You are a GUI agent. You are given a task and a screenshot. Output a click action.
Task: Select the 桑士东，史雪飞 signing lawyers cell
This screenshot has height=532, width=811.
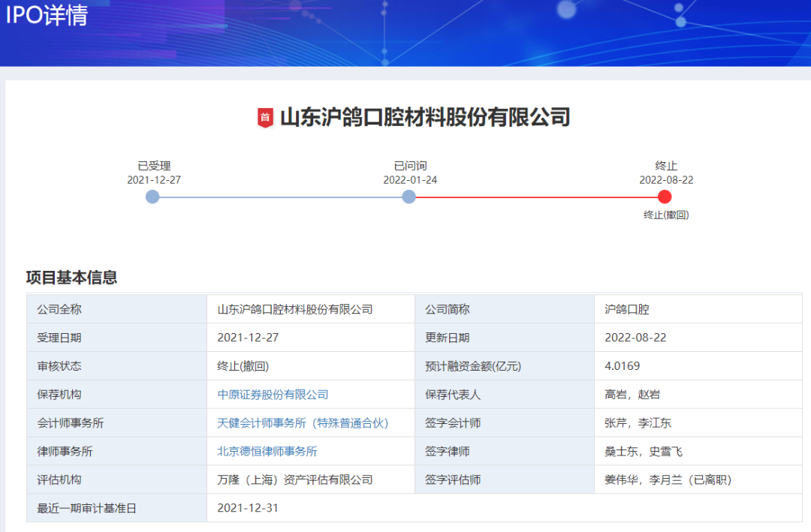point(643,452)
